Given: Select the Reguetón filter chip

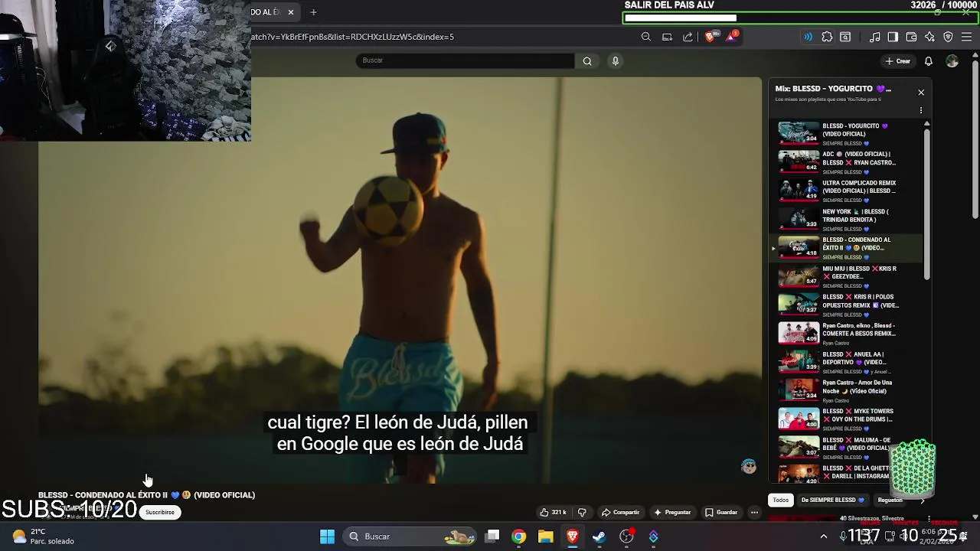Looking at the screenshot, I should [x=890, y=500].
